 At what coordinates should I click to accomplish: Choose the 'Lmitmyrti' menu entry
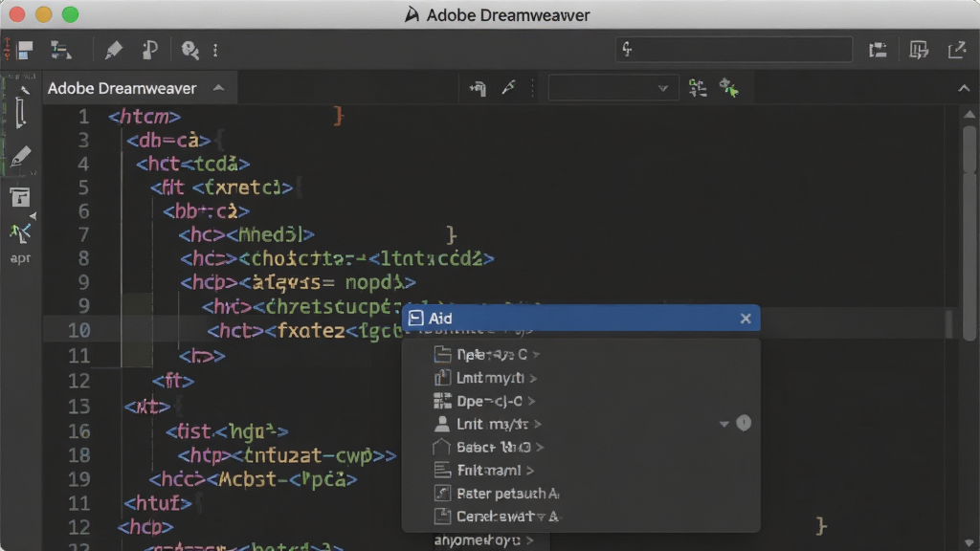tap(491, 378)
